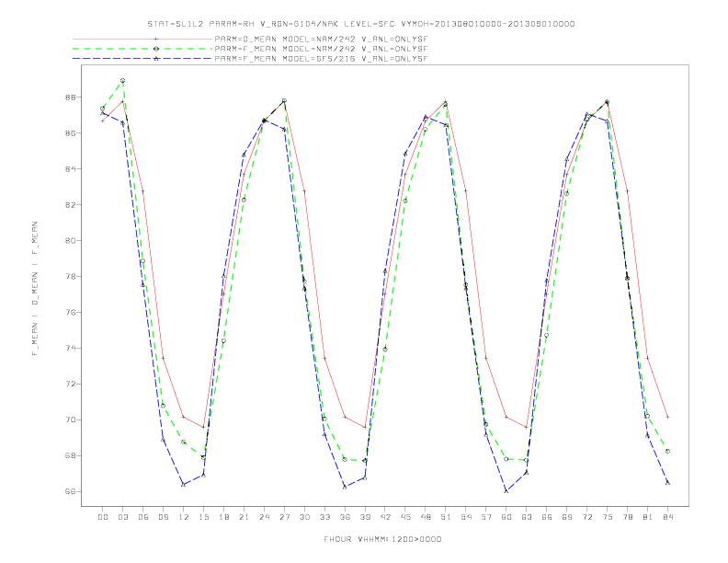
Task: Click x-axis tick label 30
Action: coord(304,517)
